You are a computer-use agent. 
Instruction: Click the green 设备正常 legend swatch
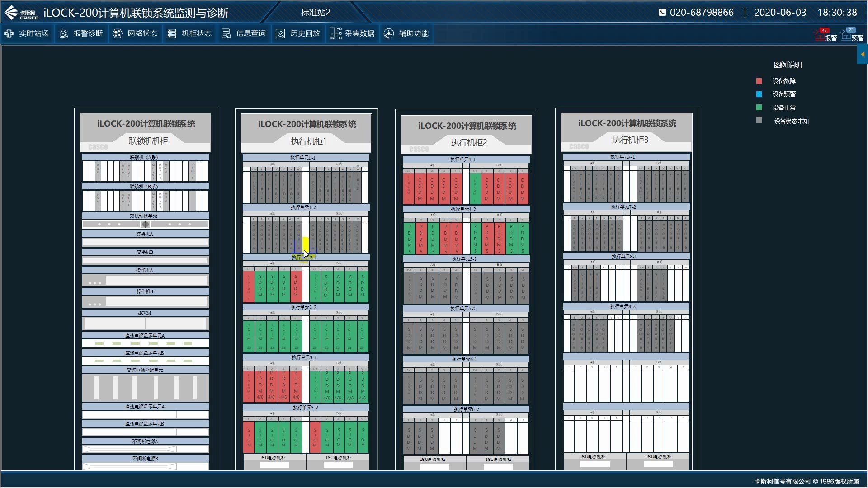tap(759, 108)
